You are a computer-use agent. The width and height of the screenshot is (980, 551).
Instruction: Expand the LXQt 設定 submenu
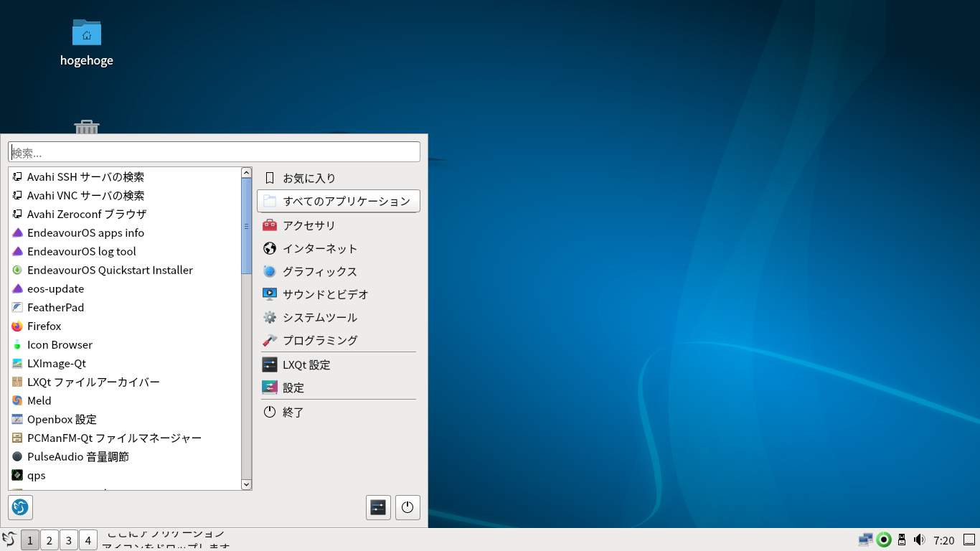[x=306, y=365]
